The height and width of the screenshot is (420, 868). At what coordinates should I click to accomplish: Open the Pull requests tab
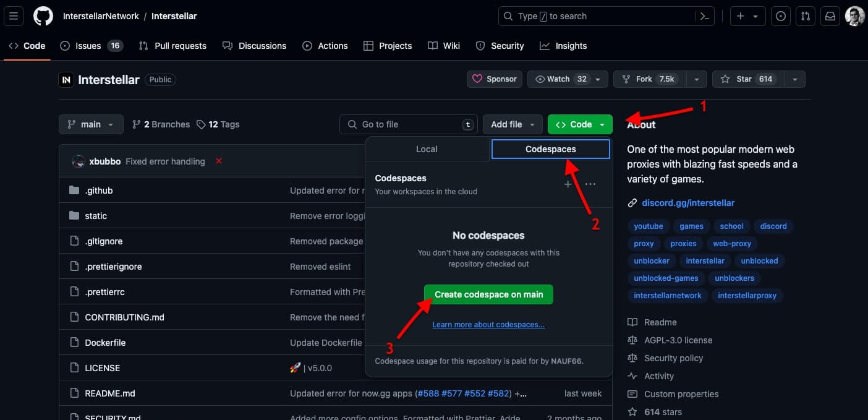[x=172, y=46]
